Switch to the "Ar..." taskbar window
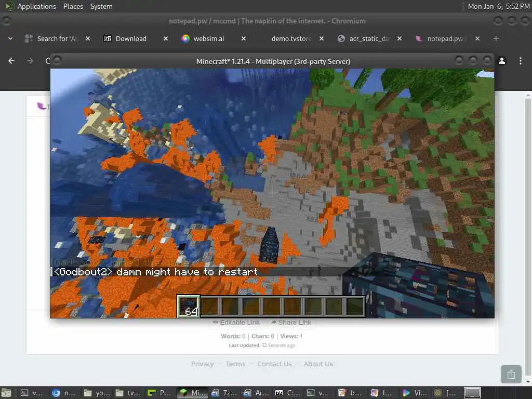The width and height of the screenshot is (532, 399). click(x=256, y=393)
